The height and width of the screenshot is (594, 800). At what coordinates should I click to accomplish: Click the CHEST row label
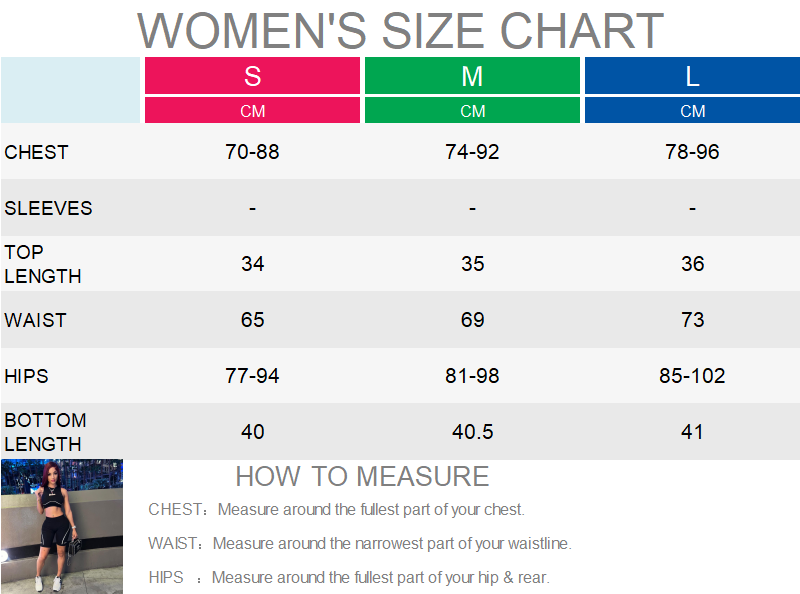(37, 152)
